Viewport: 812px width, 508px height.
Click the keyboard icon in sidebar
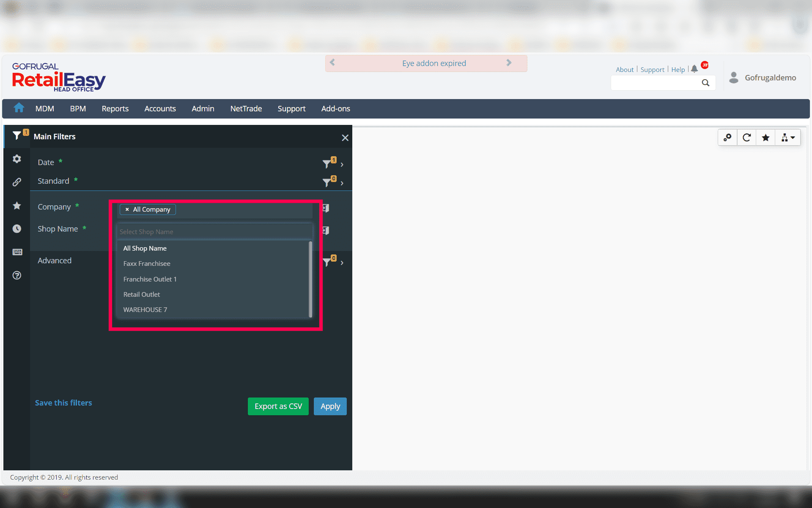[17, 252]
